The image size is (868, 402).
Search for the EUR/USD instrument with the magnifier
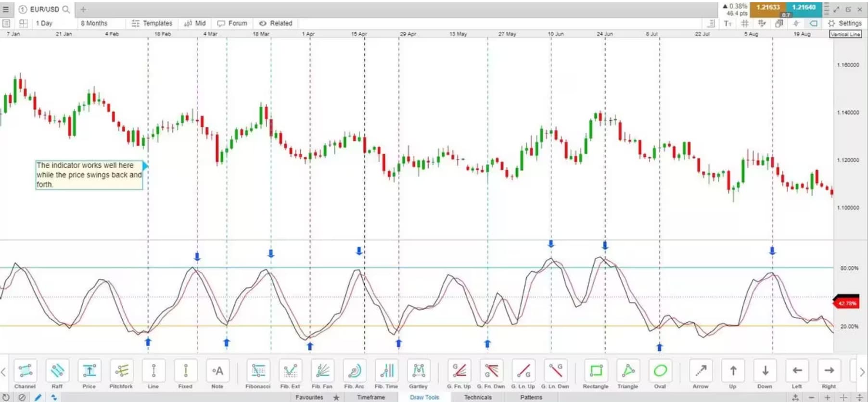(66, 9)
